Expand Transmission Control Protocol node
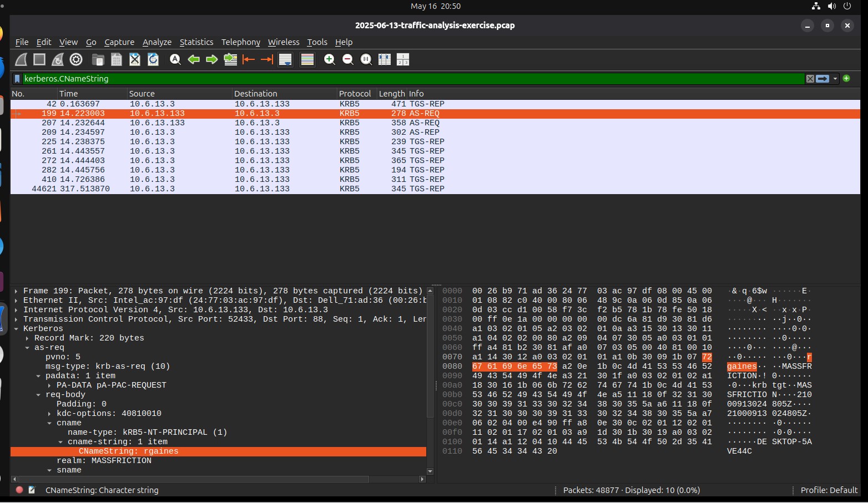This screenshot has height=503, width=868. click(16, 319)
